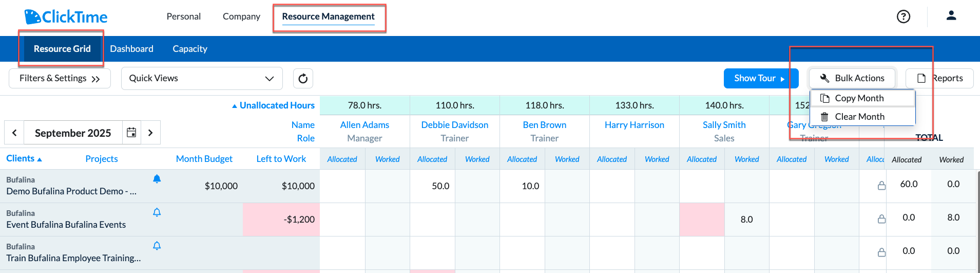Open Harry Harrison resource link
The width and height of the screenshot is (980, 273).
635,125
